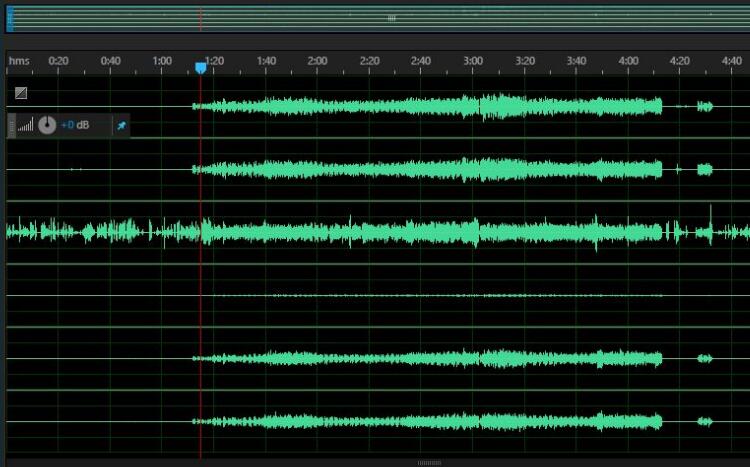The width and height of the screenshot is (750, 467).
Task: Click the +0 dB gain value field
Action: pyautogui.click(x=75, y=126)
